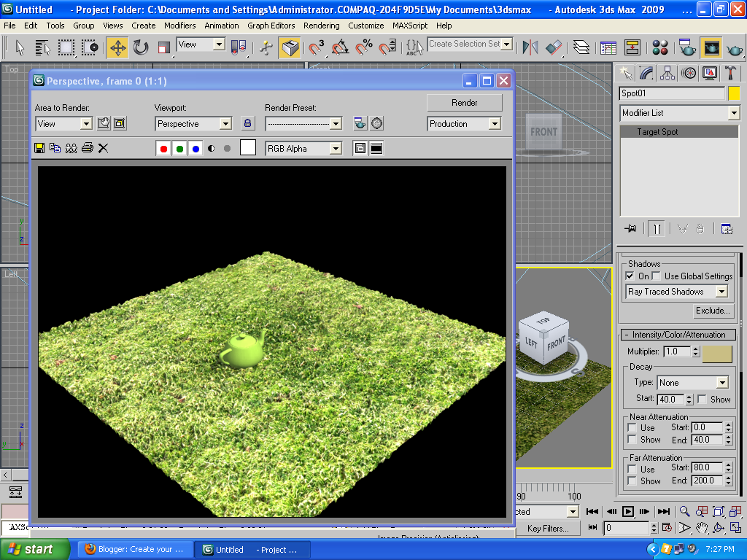Viewport: 747px width, 560px height.
Task: Click the white color swatch in render window
Action: point(248,147)
